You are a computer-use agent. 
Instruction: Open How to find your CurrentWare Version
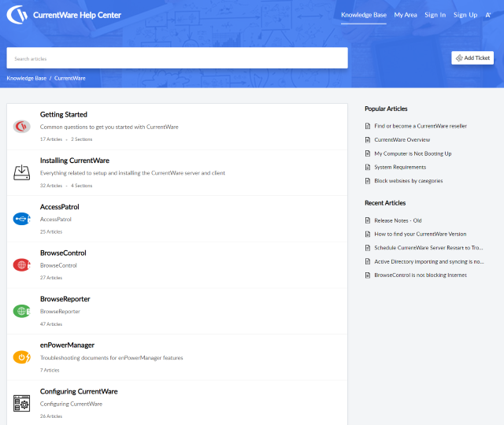(x=420, y=235)
